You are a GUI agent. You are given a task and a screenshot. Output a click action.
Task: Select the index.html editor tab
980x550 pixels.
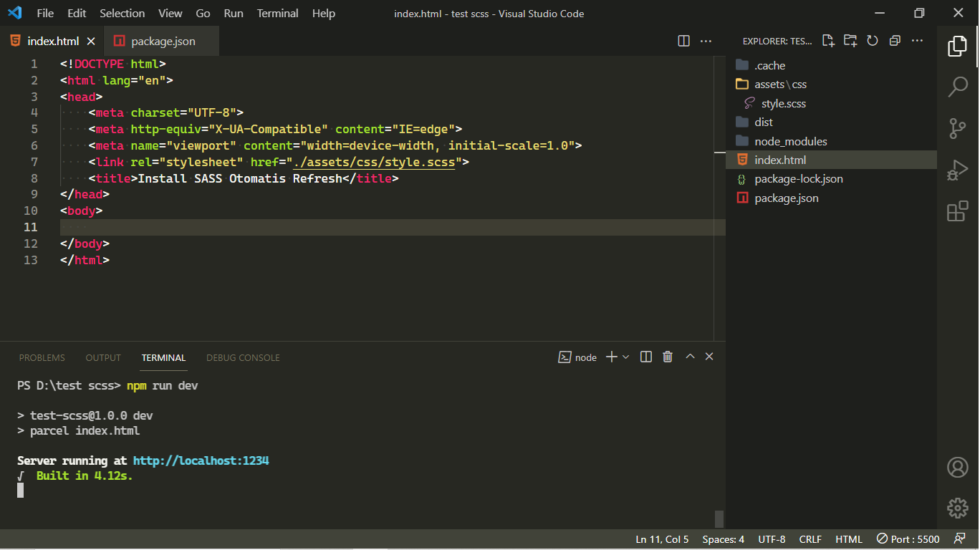point(52,41)
